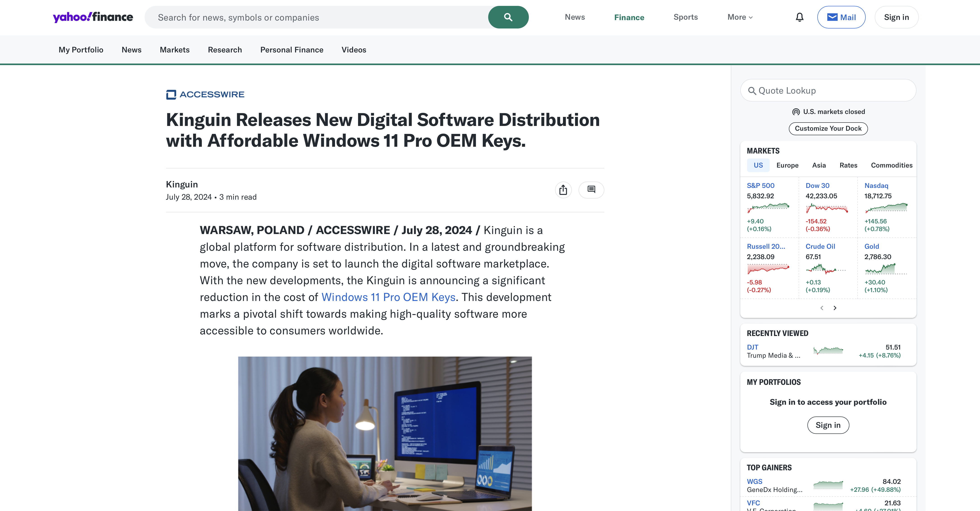Click the DJT mini chart
Screen dimensions: 980x511
tap(828, 351)
